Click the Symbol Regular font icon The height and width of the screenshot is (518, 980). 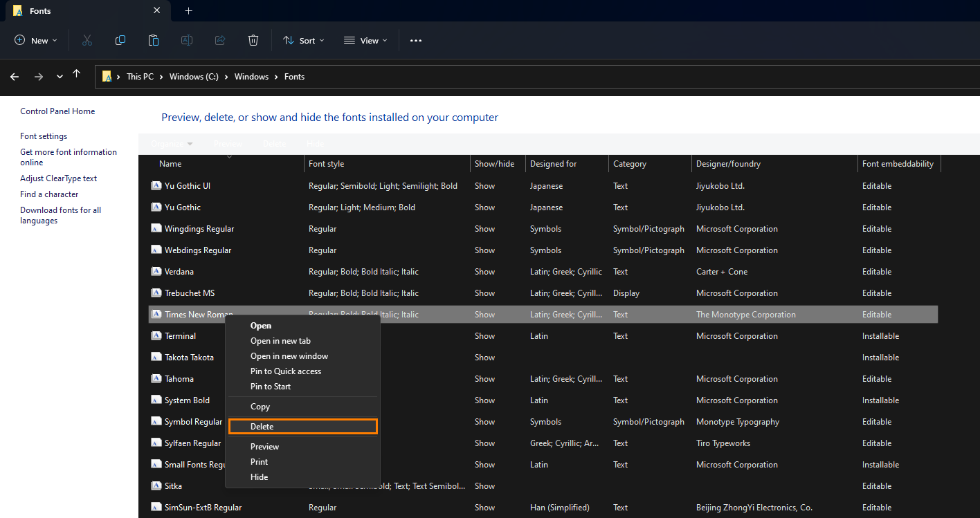point(156,422)
